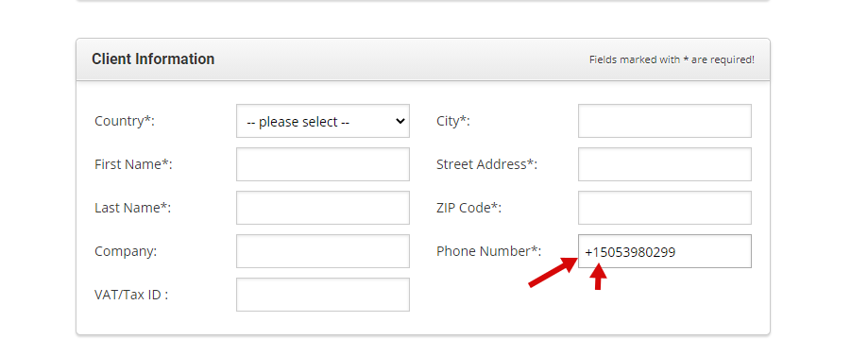Focus the First Name input field
Viewport: 868px width, 356px height.
(x=323, y=164)
